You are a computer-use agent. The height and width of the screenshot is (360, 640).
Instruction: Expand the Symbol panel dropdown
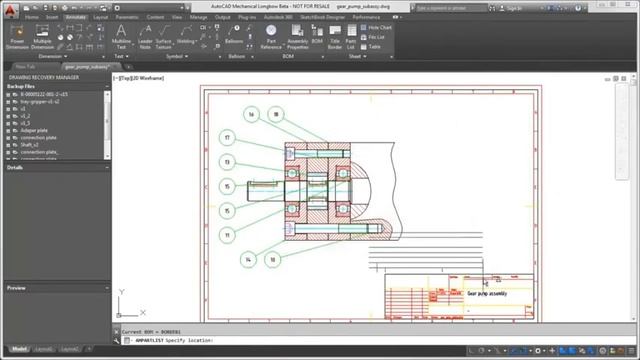177,56
